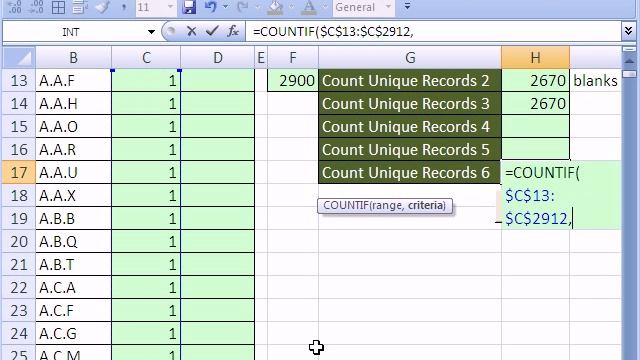
Task: Select column F header
Action: 293,58
